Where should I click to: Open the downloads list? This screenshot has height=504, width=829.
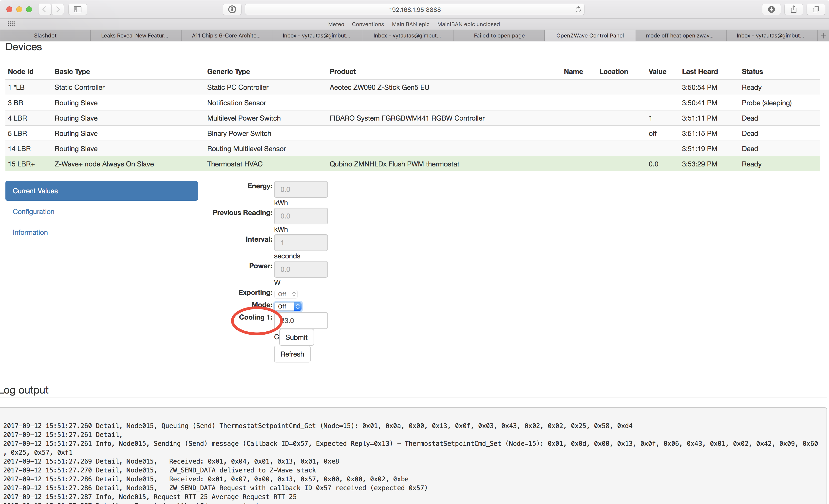[x=771, y=9]
